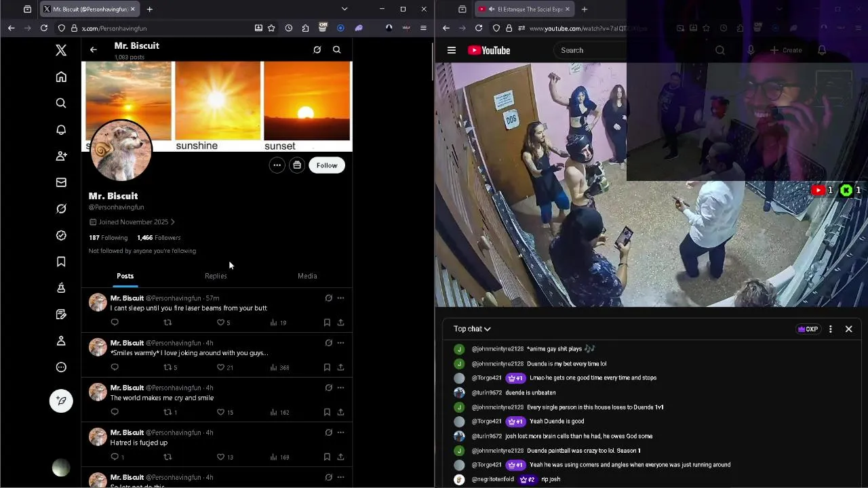Open live chat more options menu
Screen dimensions: 868x488
click(x=831, y=329)
